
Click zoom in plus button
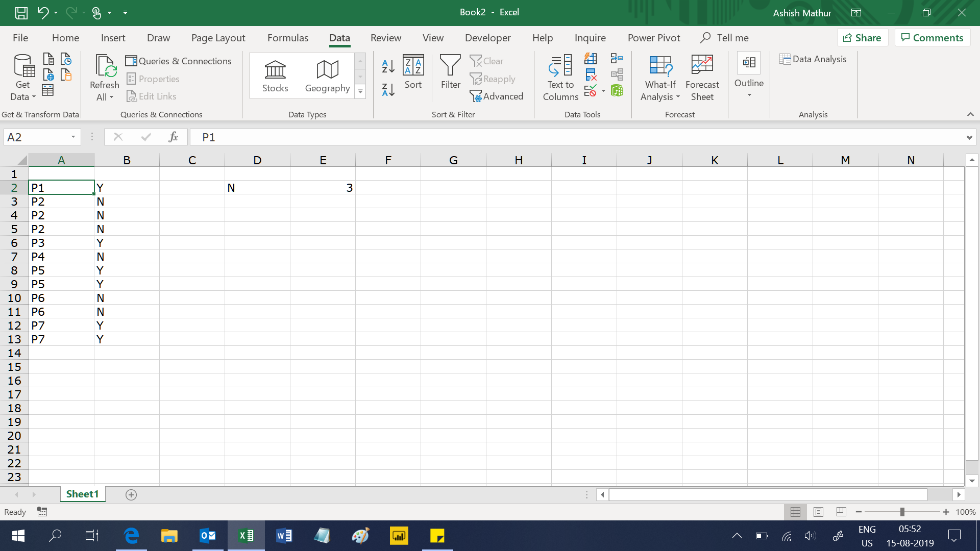coord(946,512)
